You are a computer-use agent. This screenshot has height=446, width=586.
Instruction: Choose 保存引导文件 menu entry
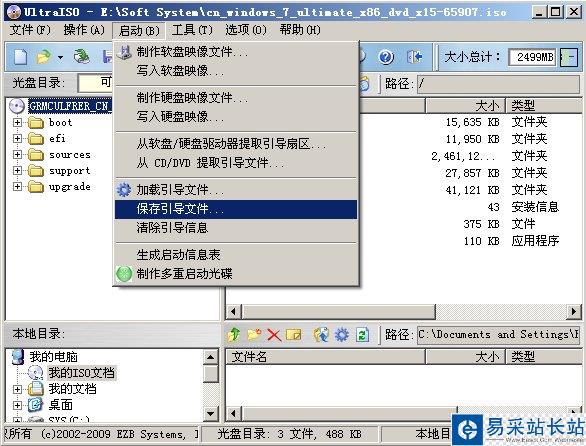236,209
